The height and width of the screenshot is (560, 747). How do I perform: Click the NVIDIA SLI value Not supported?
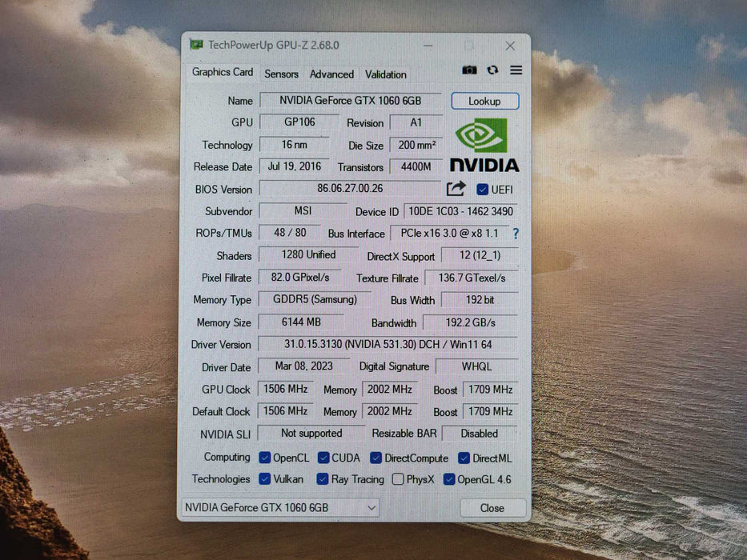tap(311, 433)
